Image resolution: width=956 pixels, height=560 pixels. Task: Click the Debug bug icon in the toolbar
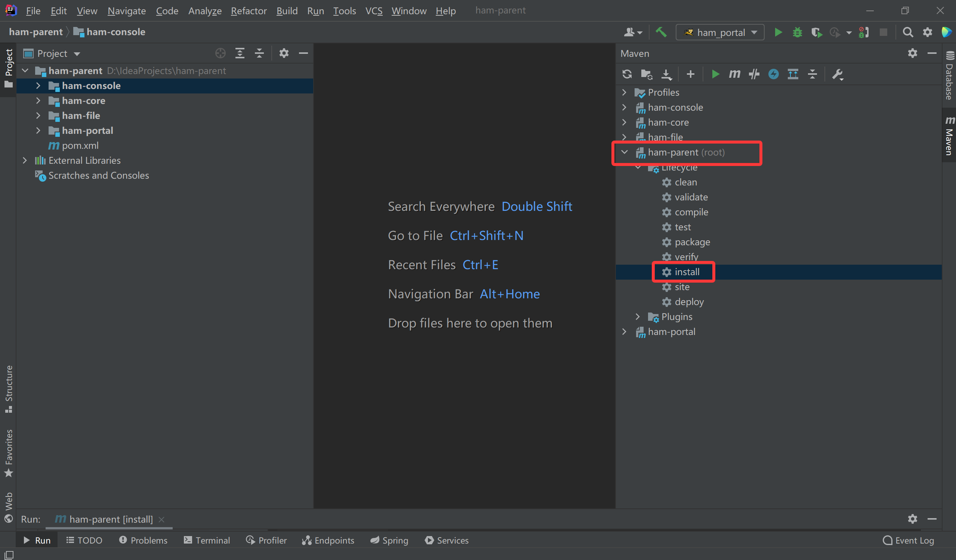(x=798, y=32)
